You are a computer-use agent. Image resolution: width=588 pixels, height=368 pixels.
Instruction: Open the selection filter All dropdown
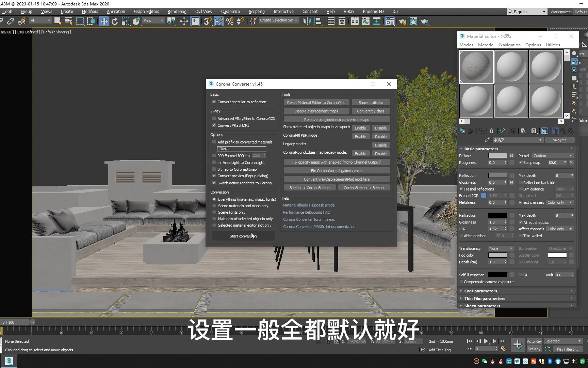(x=40, y=20)
